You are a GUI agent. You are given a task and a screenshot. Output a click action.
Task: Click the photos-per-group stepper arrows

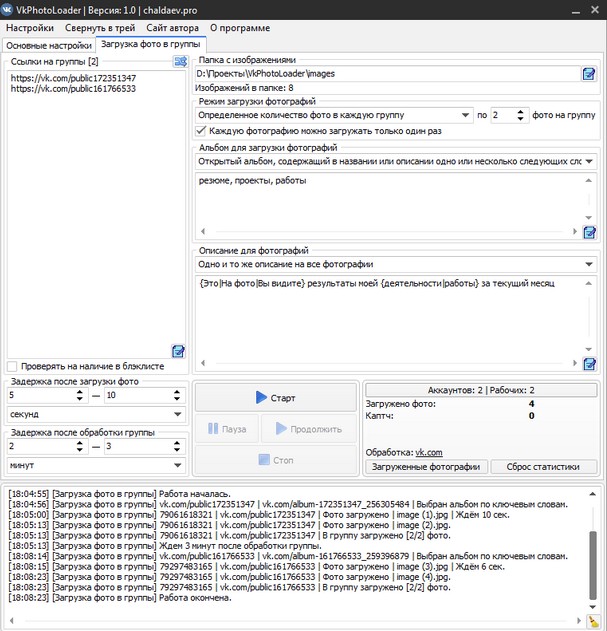tap(520, 115)
